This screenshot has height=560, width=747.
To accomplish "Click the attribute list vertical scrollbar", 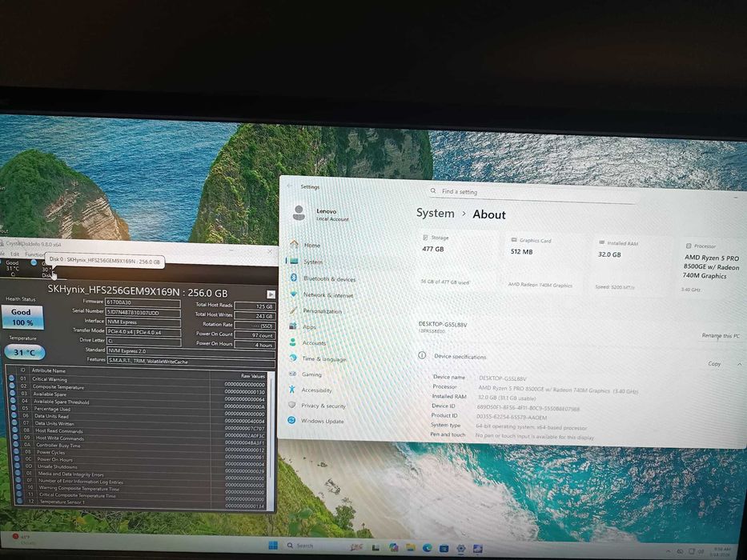I will click(271, 441).
